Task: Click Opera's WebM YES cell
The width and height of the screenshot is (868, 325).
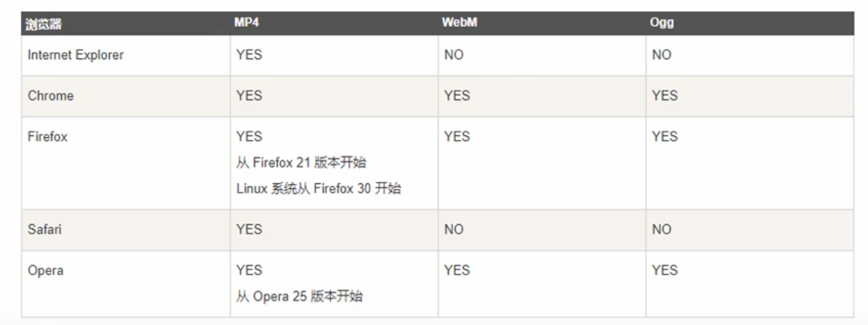Action: tap(457, 270)
